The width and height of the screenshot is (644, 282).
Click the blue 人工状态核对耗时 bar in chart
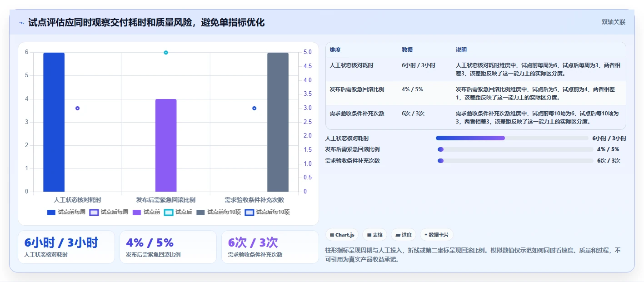click(x=54, y=122)
